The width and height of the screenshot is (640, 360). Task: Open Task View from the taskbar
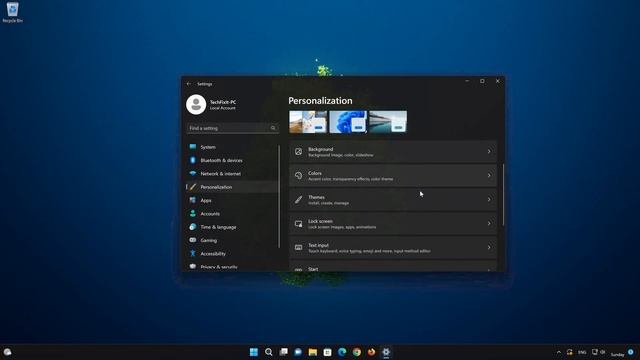click(x=283, y=352)
